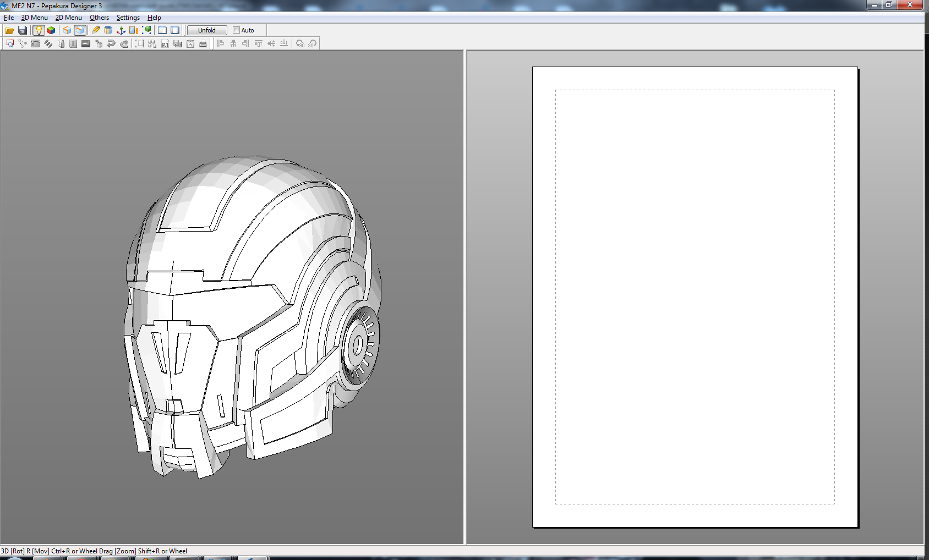The width and height of the screenshot is (929, 560).
Task: Open the 2D Menu
Action: (69, 18)
